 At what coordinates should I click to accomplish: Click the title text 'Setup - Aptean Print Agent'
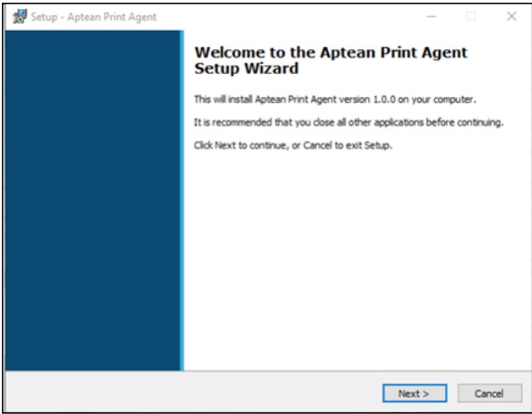(94, 17)
